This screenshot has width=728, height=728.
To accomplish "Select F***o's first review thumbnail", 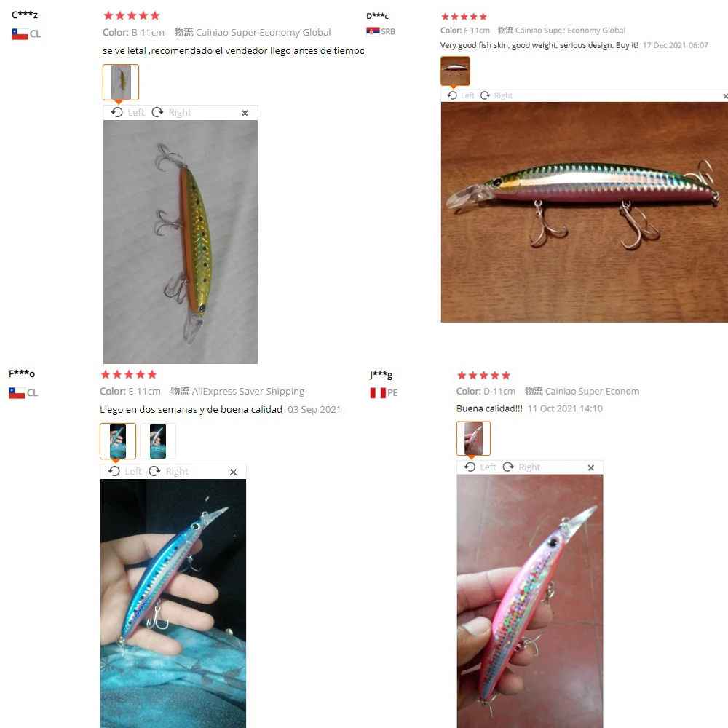I will pyautogui.click(x=118, y=441).
